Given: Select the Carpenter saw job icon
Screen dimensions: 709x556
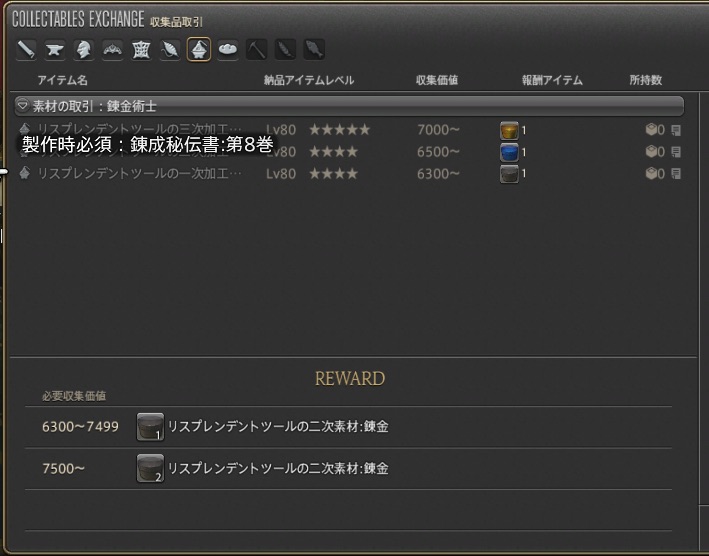Looking at the screenshot, I should 26,49.
